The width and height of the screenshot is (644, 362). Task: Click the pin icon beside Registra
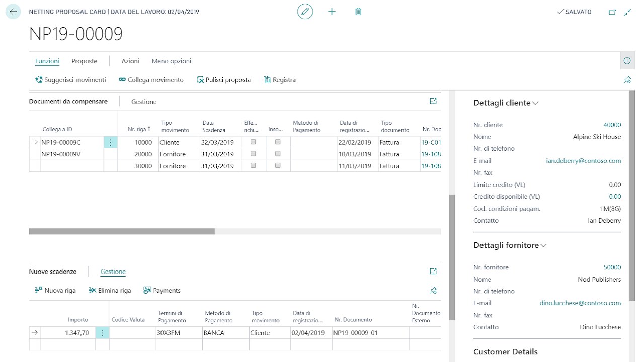point(627,80)
